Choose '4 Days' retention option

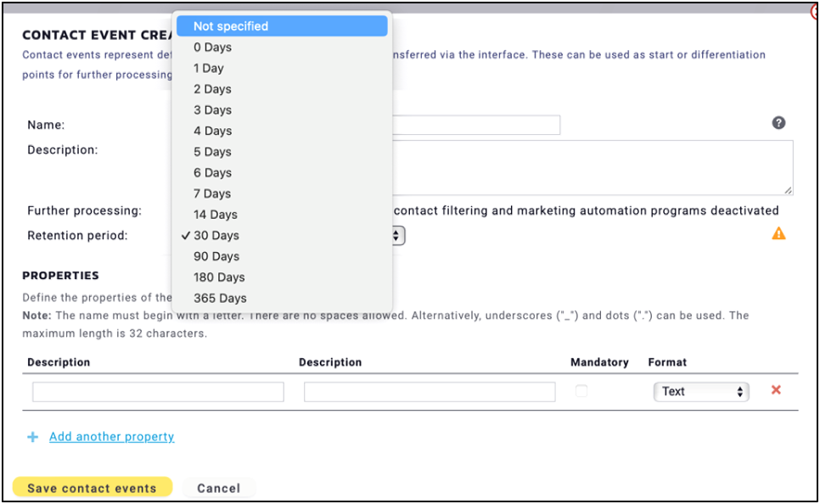(282, 131)
